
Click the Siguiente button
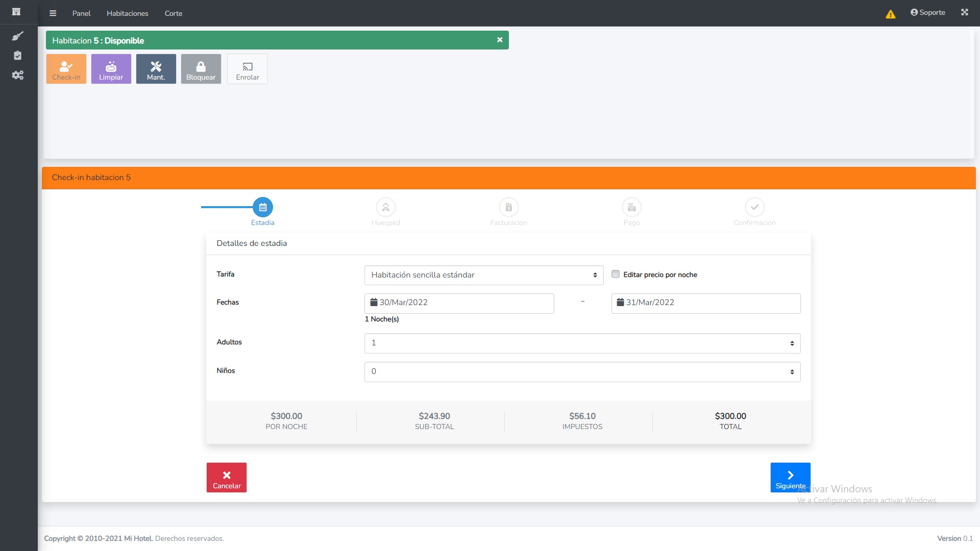pos(790,478)
